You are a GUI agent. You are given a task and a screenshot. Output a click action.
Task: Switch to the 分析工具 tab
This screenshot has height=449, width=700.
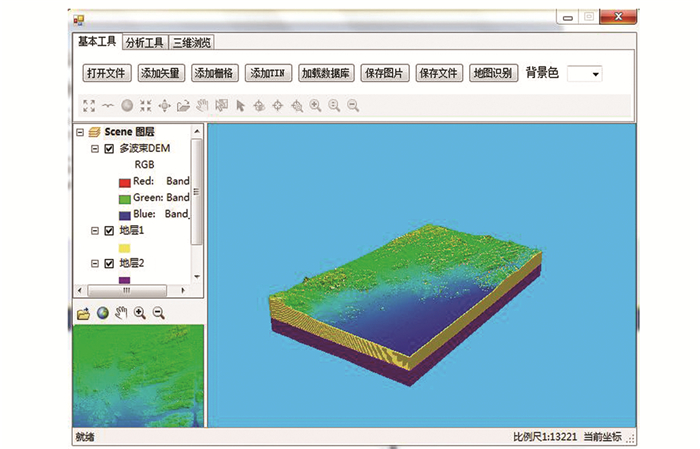pos(144,42)
